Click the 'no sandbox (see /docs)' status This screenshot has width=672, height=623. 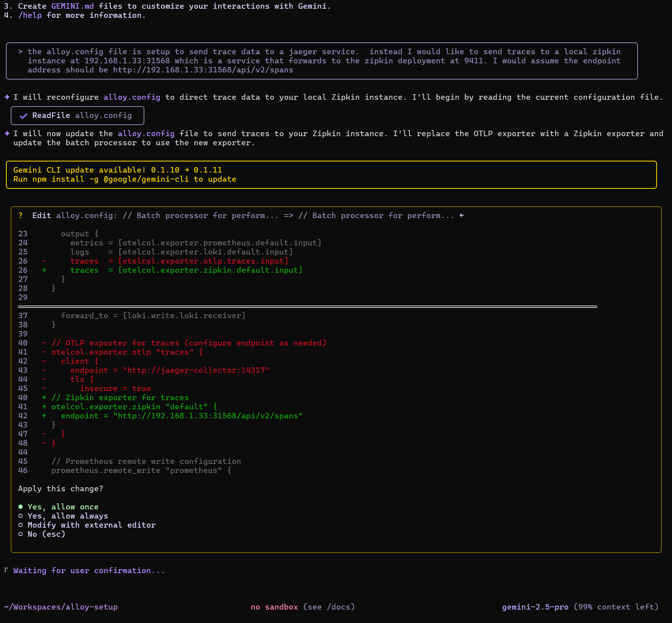point(303,607)
